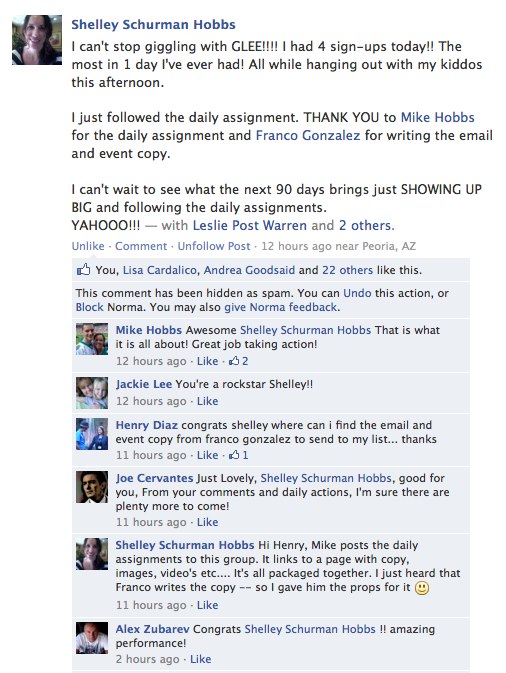The height and width of the screenshot is (673, 506).
Task: Click Henry Diaz's comment avatar
Action: (92, 434)
